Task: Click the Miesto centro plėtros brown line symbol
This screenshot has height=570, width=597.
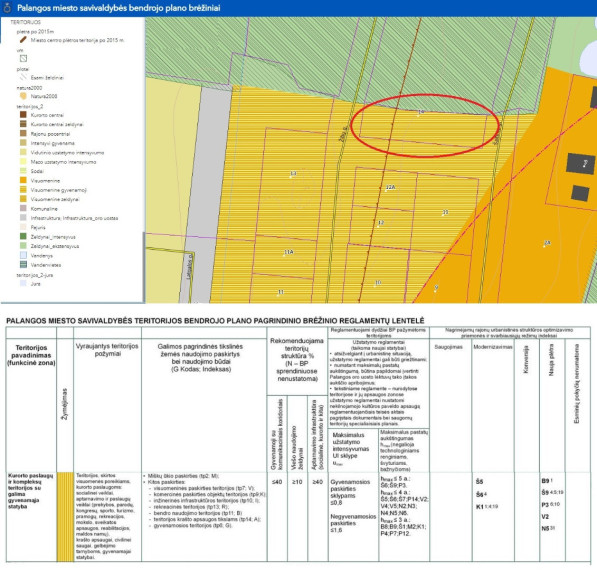Action: (23, 40)
